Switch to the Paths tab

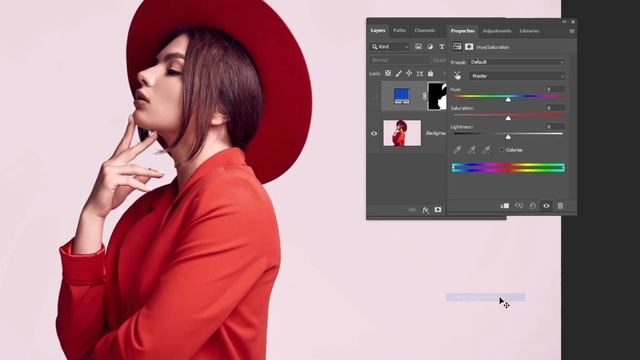(x=400, y=31)
